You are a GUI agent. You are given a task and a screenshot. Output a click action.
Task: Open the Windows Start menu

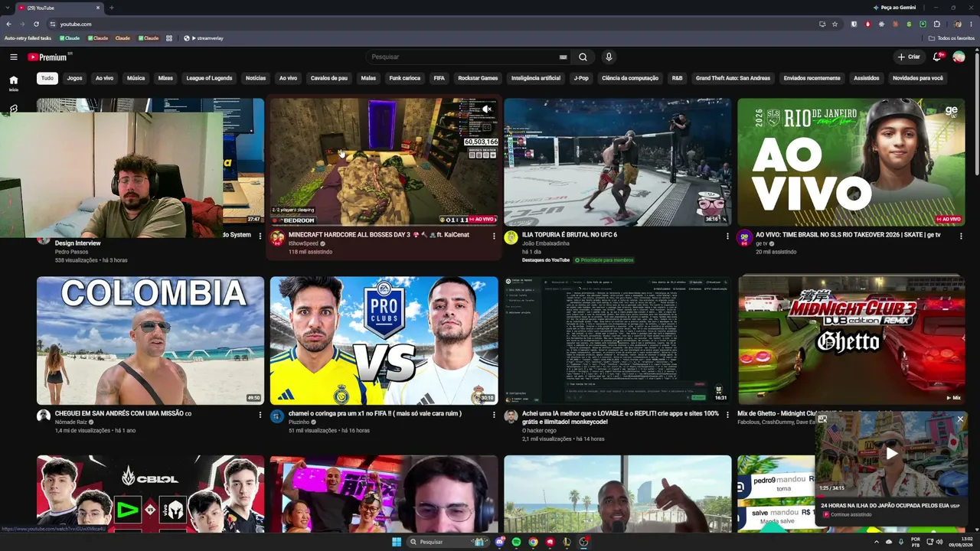(397, 542)
